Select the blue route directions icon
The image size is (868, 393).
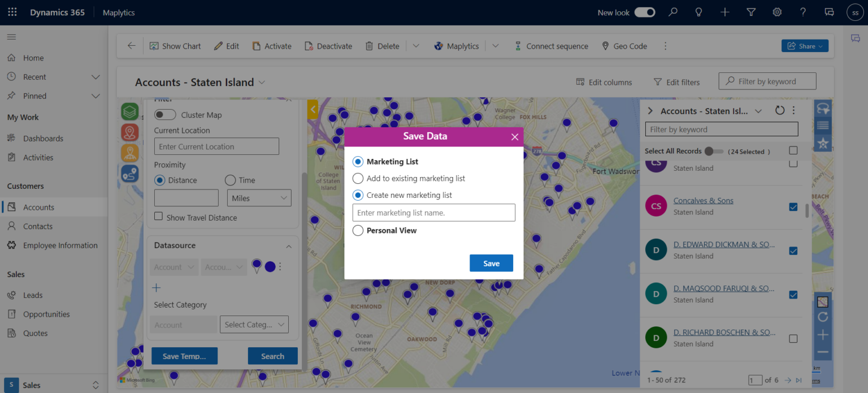[129, 172]
